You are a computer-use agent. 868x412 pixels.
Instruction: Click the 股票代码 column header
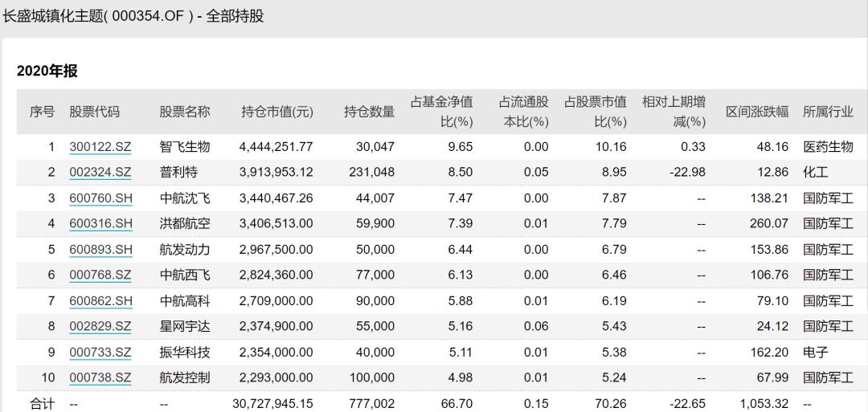tap(94, 112)
